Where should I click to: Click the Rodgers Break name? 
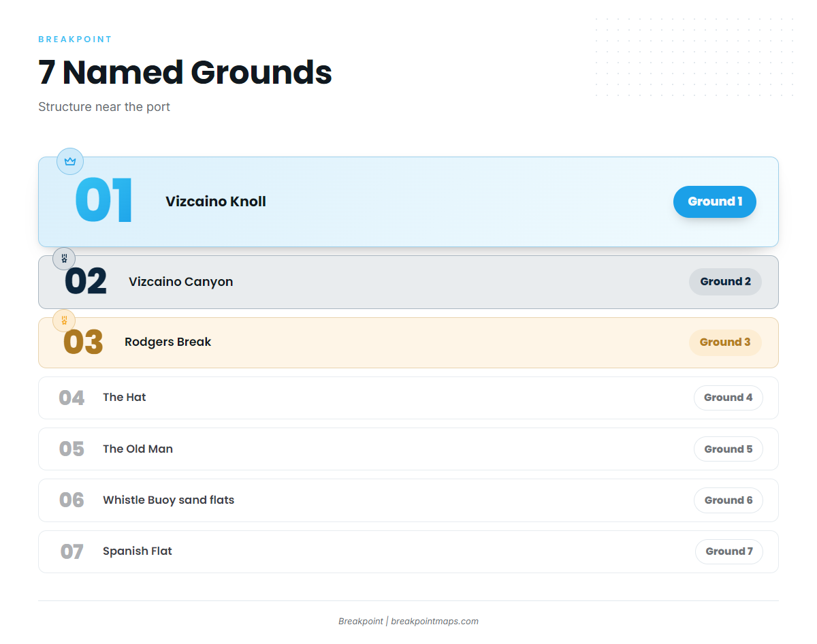coord(168,342)
